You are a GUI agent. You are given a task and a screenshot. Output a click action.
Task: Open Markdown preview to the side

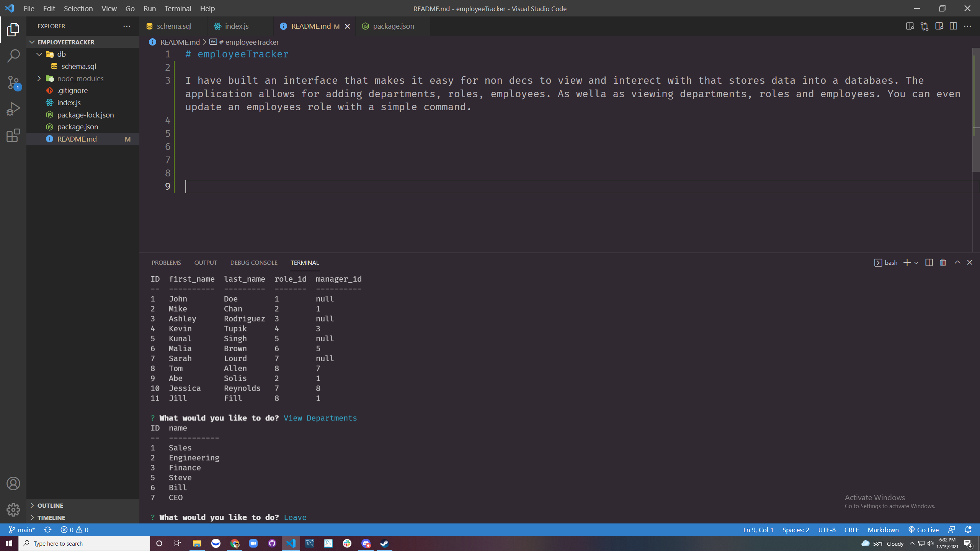[910, 26]
